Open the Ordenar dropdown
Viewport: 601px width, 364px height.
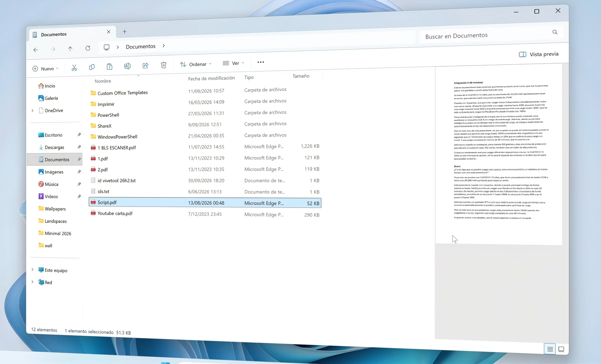196,64
